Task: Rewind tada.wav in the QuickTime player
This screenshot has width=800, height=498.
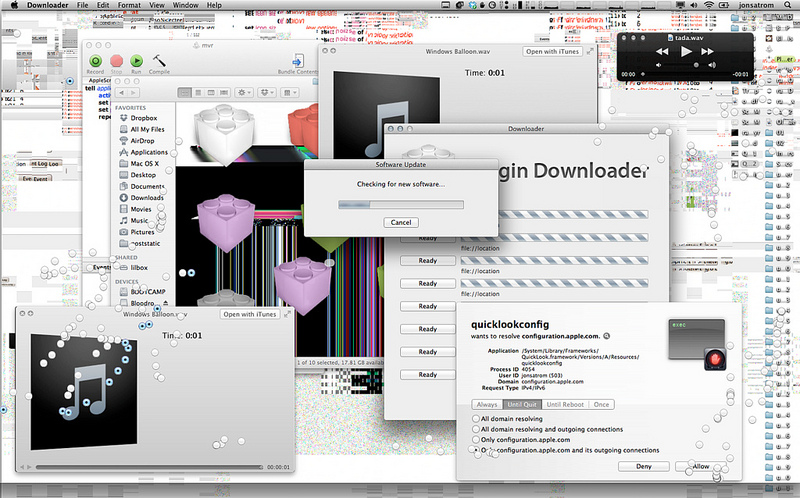Action: click(x=662, y=52)
